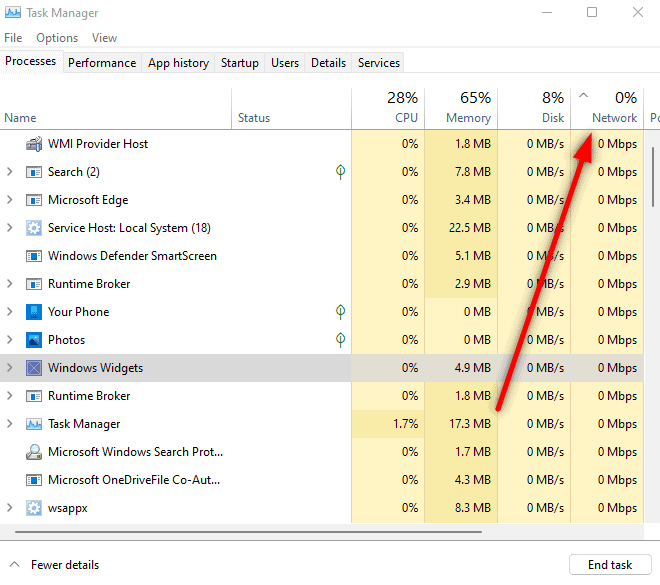This screenshot has height=585, width=660.
Task: Sort by the Status column header
Action: point(291,109)
